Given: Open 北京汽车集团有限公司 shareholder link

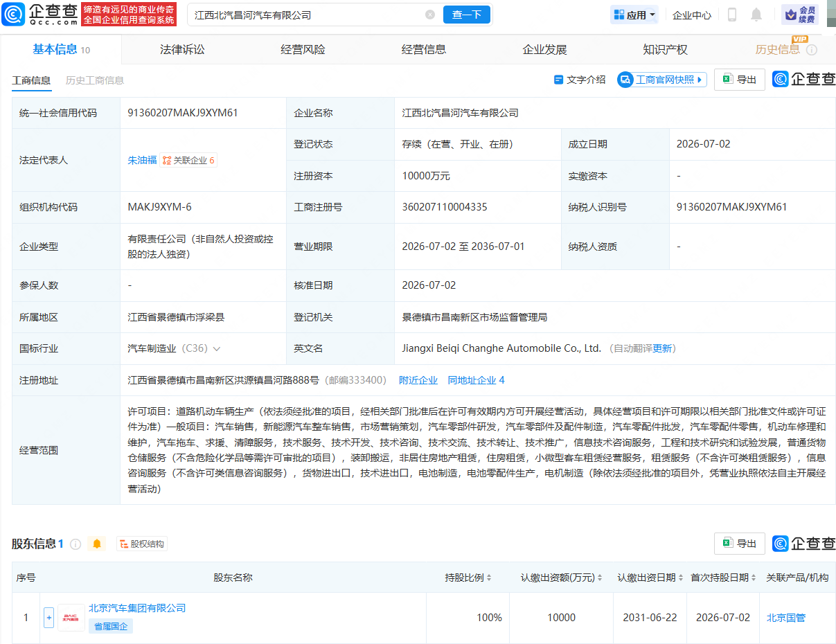Looking at the screenshot, I should pyautogui.click(x=137, y=608).
